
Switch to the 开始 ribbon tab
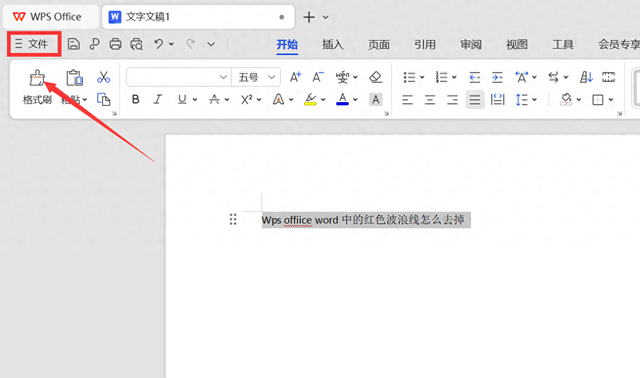pos(287,44)
